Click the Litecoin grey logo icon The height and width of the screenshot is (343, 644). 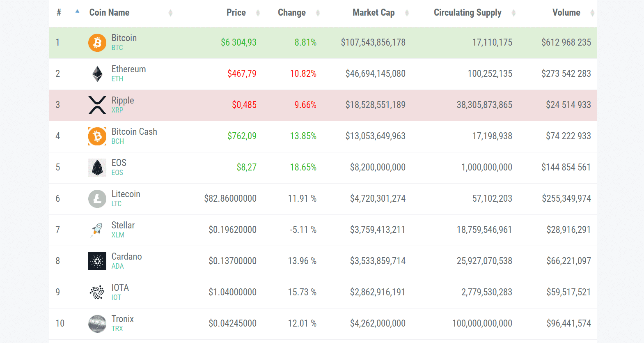pyautogui.click(x=97, y=199)
